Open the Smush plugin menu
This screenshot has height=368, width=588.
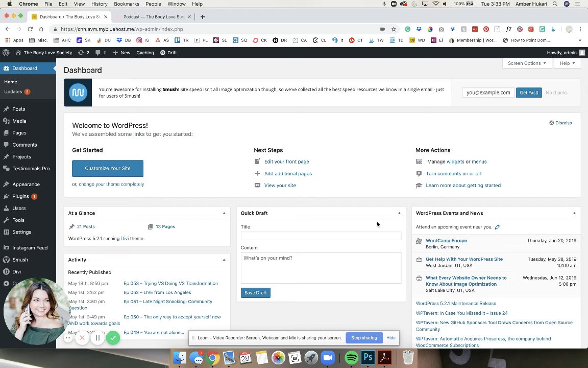[x=20, y=260]
